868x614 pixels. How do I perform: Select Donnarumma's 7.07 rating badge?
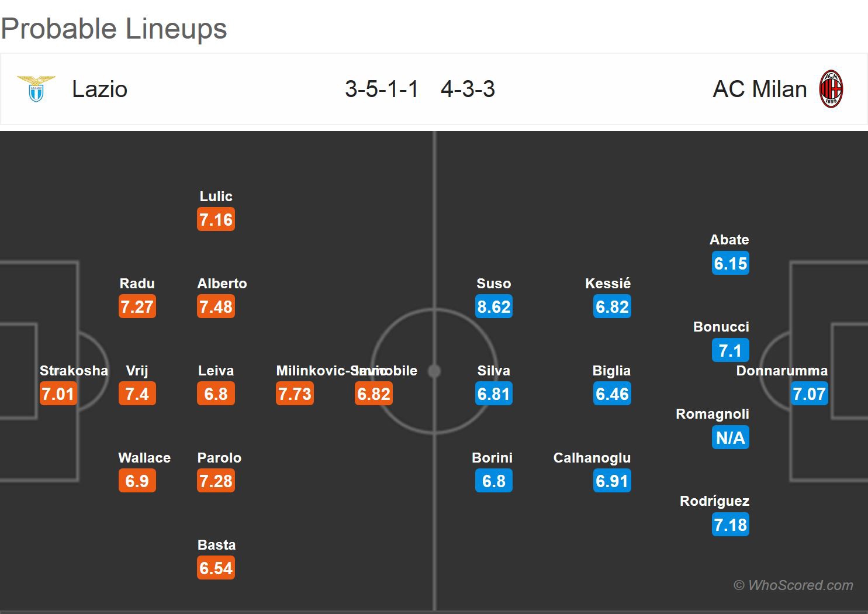click(x=809, y=394)
